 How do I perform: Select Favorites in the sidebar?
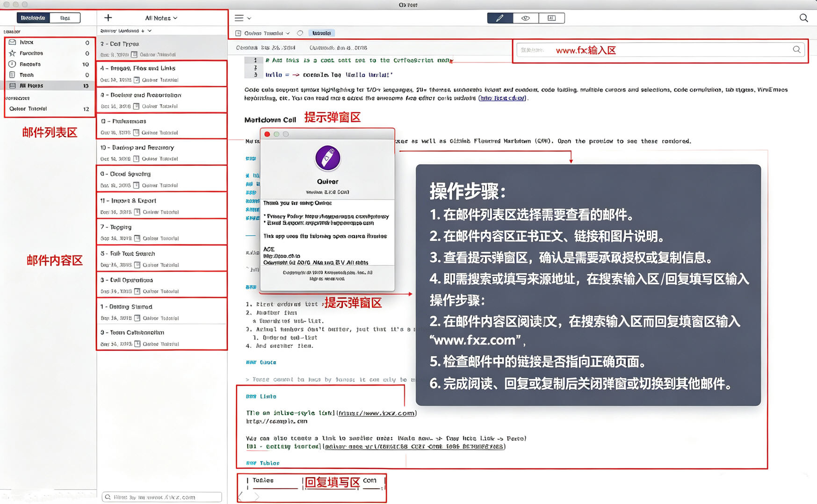(x=49, y=53)
